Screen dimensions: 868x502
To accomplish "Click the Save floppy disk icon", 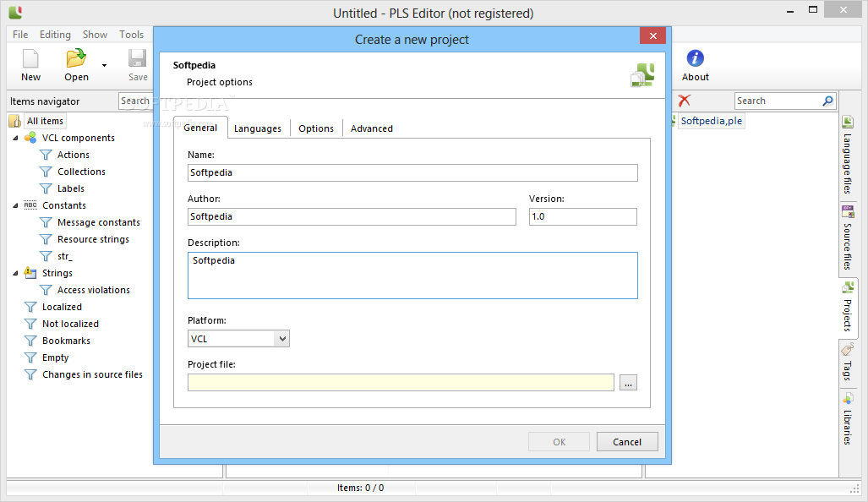I will point(137,58).
